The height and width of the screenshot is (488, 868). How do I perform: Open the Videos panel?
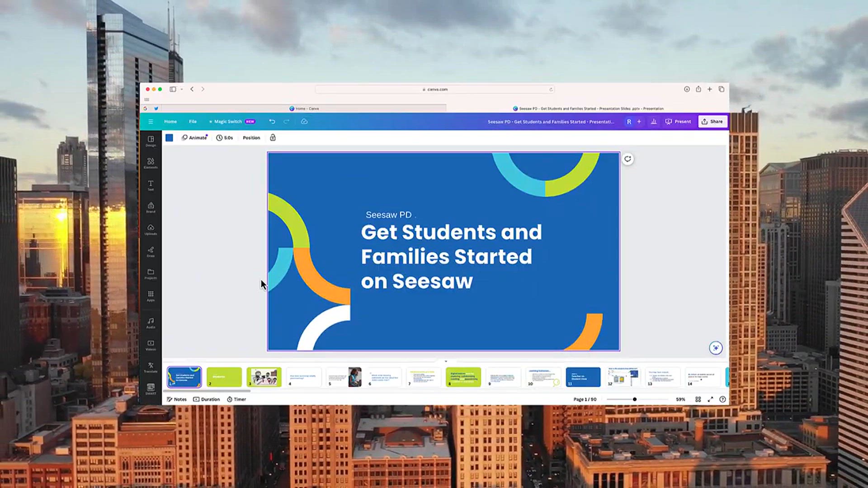(151, 345)
